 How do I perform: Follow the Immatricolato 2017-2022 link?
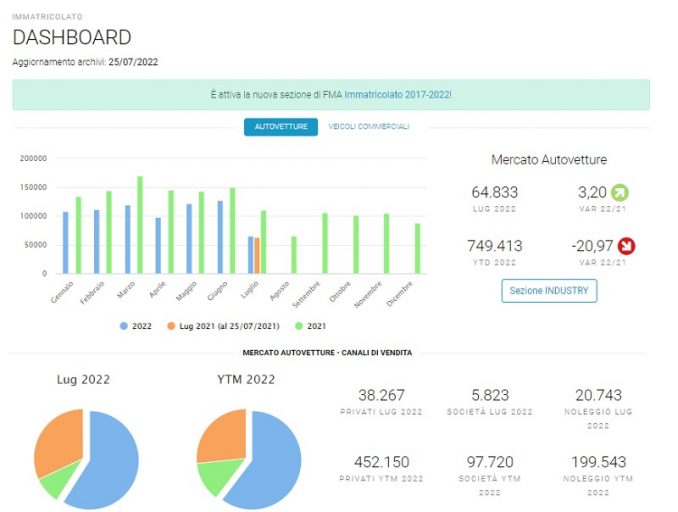(397, 94)
